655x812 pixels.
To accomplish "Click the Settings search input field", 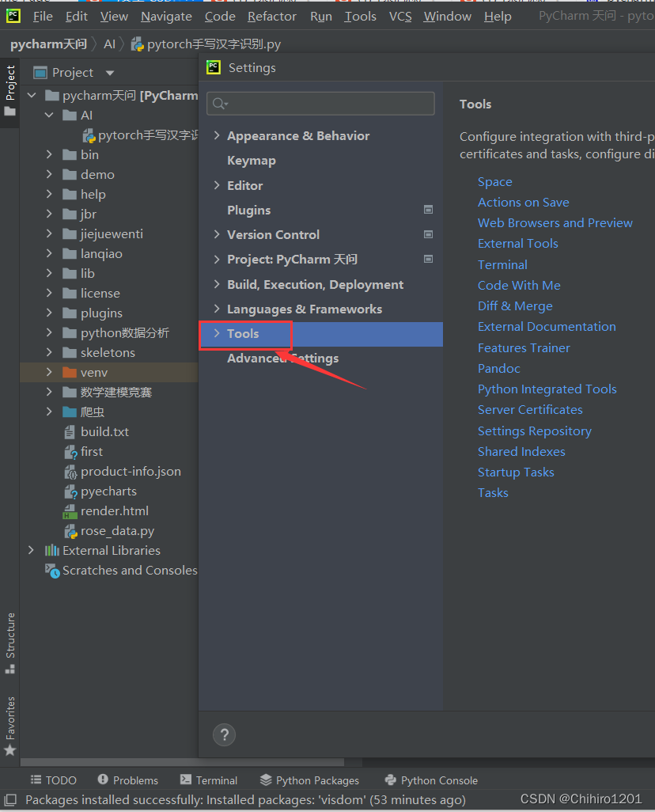I will (320, 104).
